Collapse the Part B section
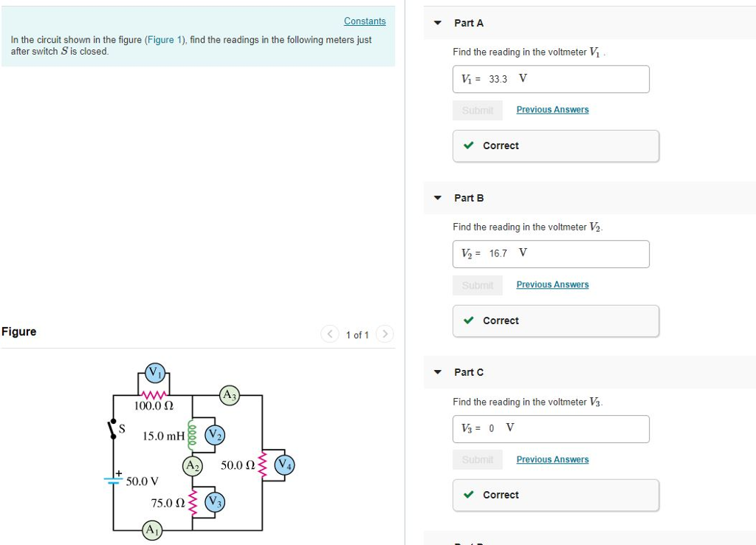This screenshot has height=545, width=756. point(437,198)
